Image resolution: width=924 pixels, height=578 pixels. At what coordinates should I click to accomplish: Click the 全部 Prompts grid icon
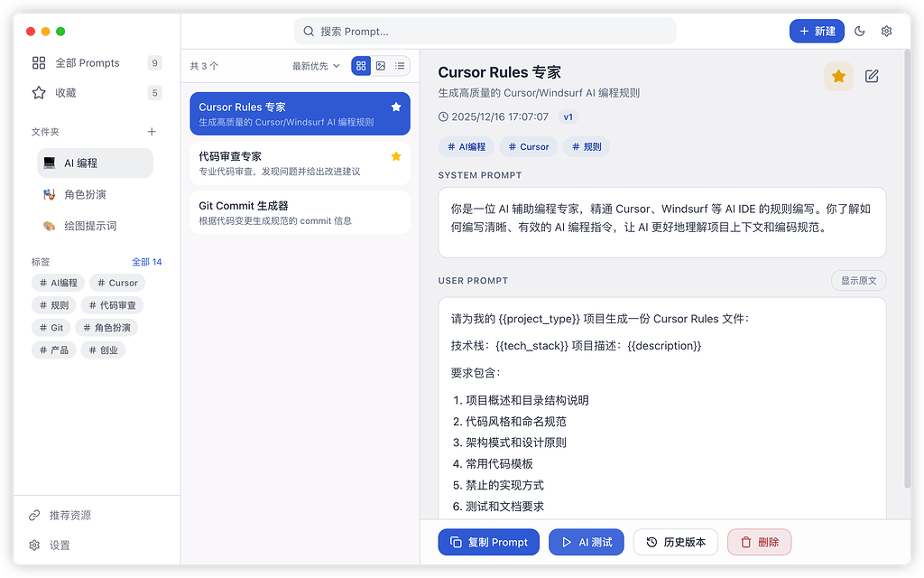coord(39,63)
